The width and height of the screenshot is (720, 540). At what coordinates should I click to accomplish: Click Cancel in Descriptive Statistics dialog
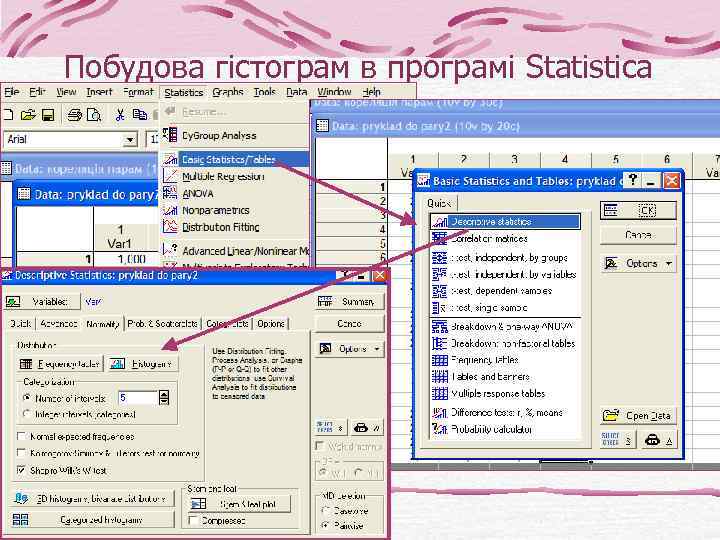click(x=350, y=324)
